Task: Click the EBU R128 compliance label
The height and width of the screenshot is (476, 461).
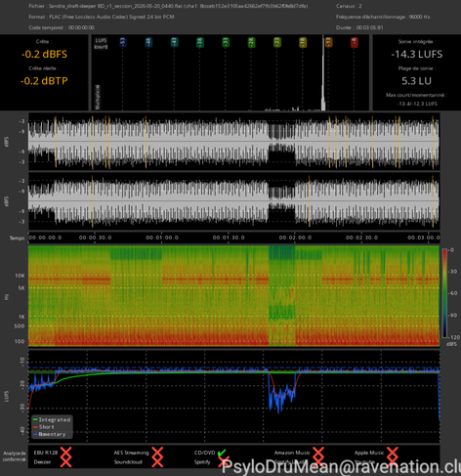Action: (x=46, y=453)
